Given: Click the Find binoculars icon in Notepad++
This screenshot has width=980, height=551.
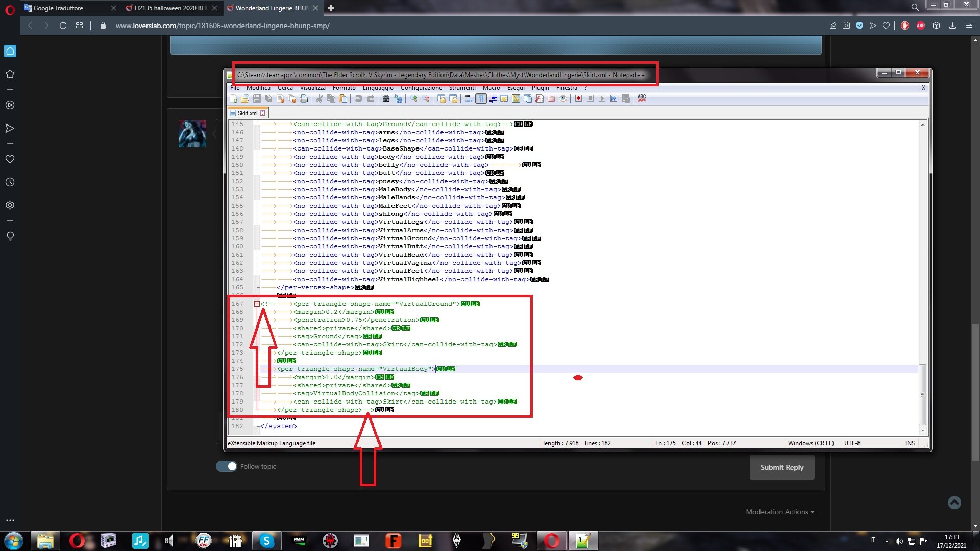Looking at the screenshot, I should coord(386,98).
